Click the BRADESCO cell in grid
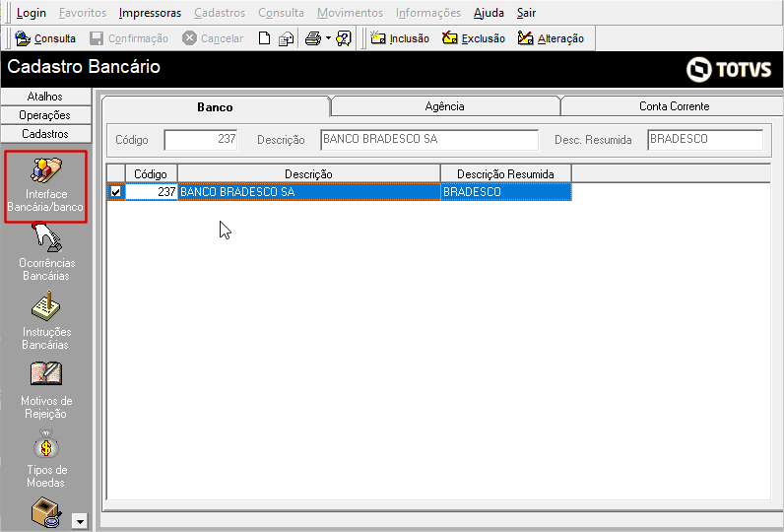Image resolution: width=784 pixels, height=532 pixels. coord(505,191)
